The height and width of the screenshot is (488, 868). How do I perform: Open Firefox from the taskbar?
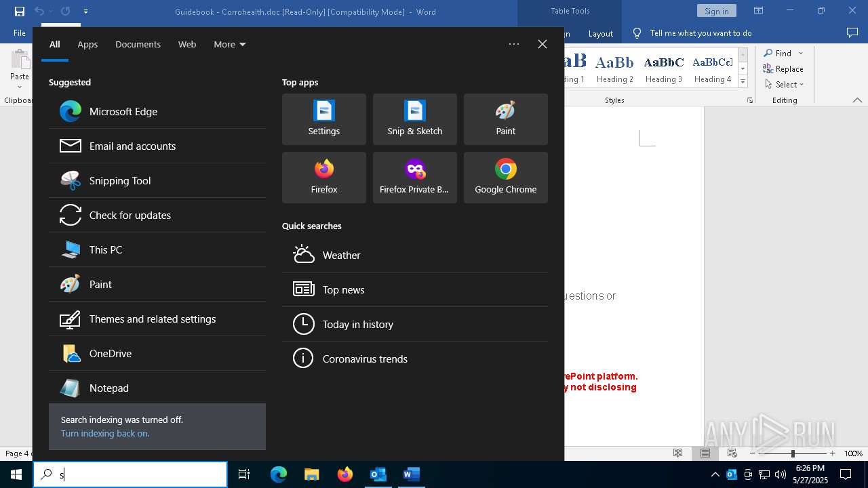(x=344, y=474)
